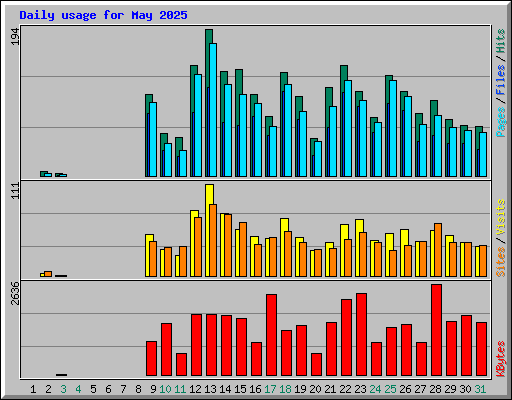Select the cyan pages bar for day 25
Screen dimensions: 512x400
point(393,128)
